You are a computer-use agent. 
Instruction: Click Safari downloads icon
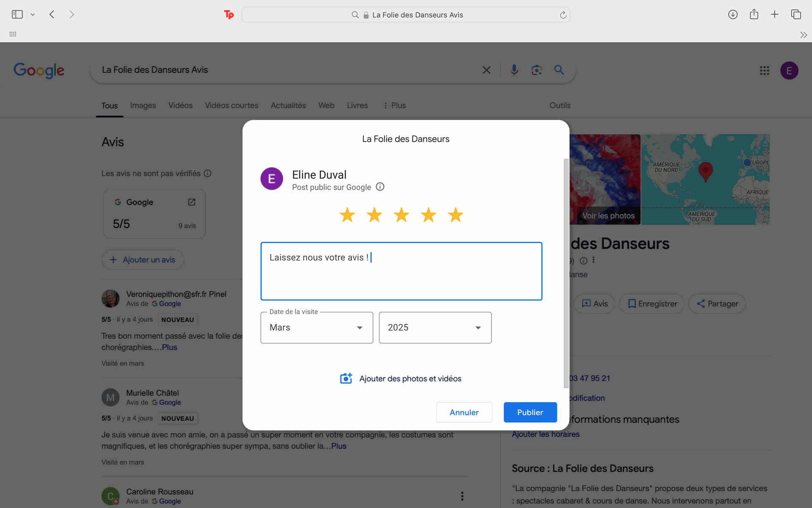[x=733, y=14]
